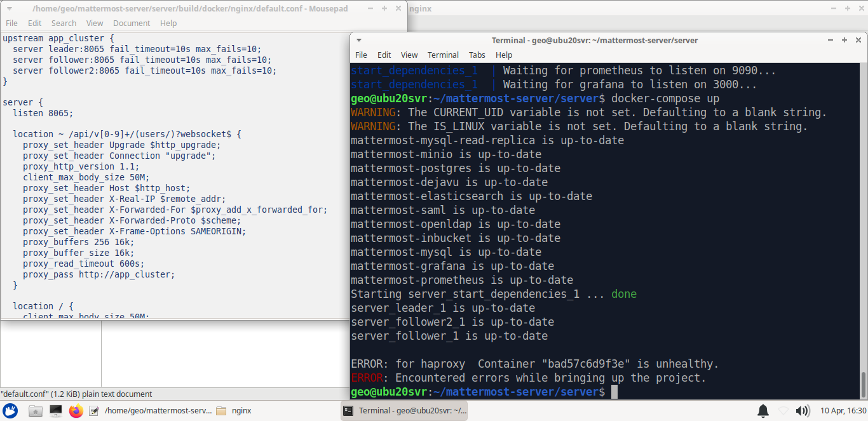Launch Firefox from the taskbar
This screenshot has width=868, height=421.
point(76,411)
